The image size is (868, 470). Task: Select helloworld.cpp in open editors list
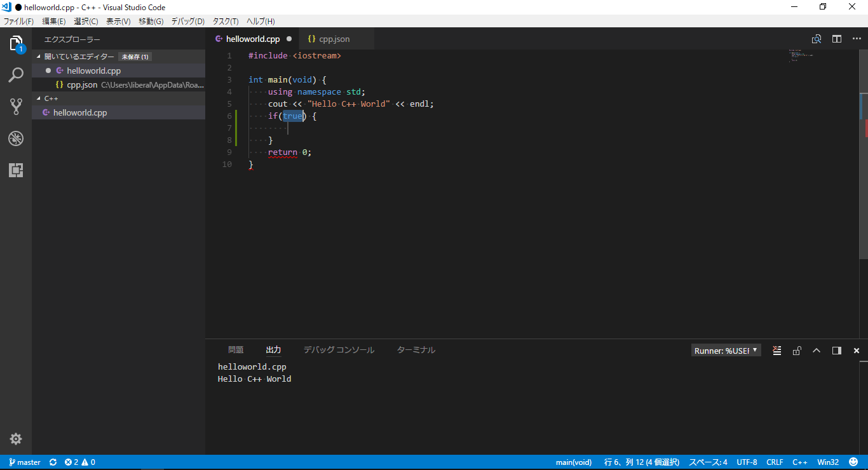coord(118,70)
